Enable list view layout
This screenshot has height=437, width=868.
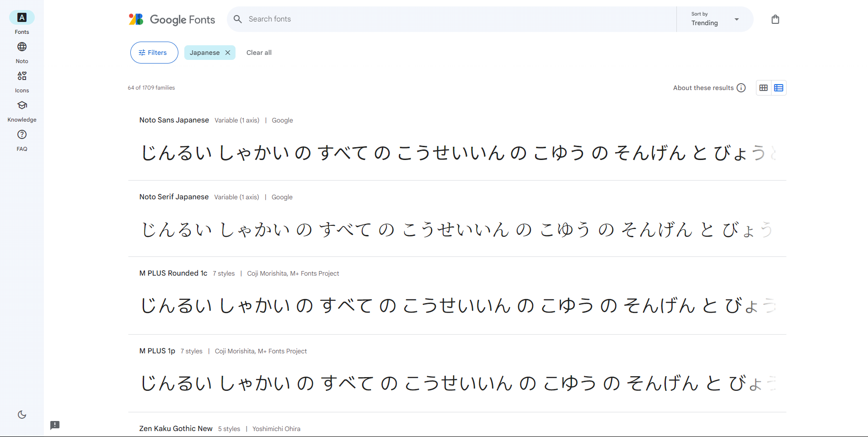coord(779,87)
